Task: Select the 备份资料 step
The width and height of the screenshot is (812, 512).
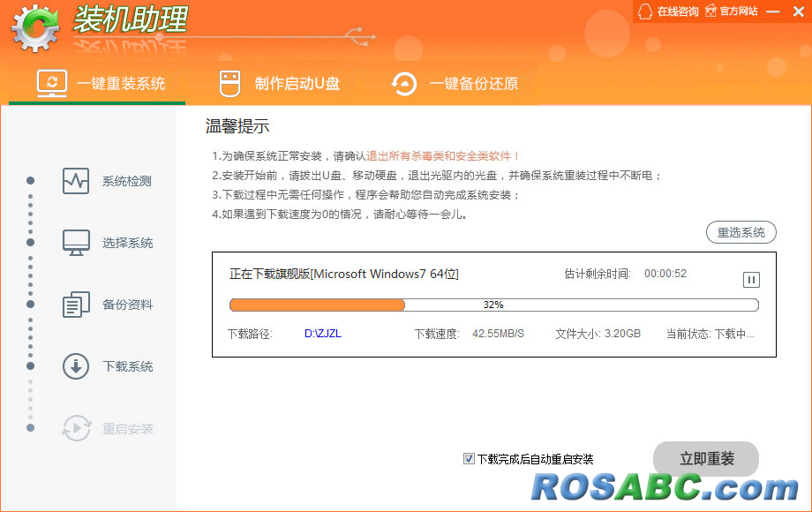Action: [127, 305]
